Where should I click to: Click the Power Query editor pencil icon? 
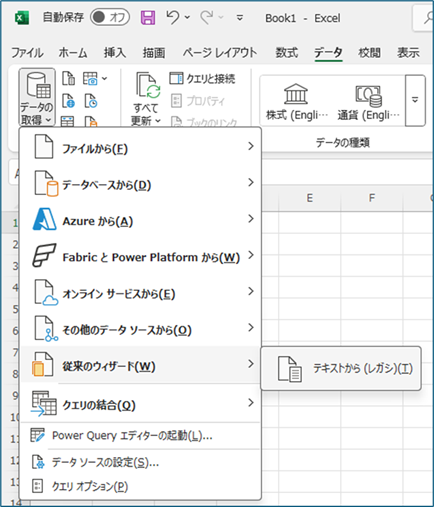(x=37, y=435)
